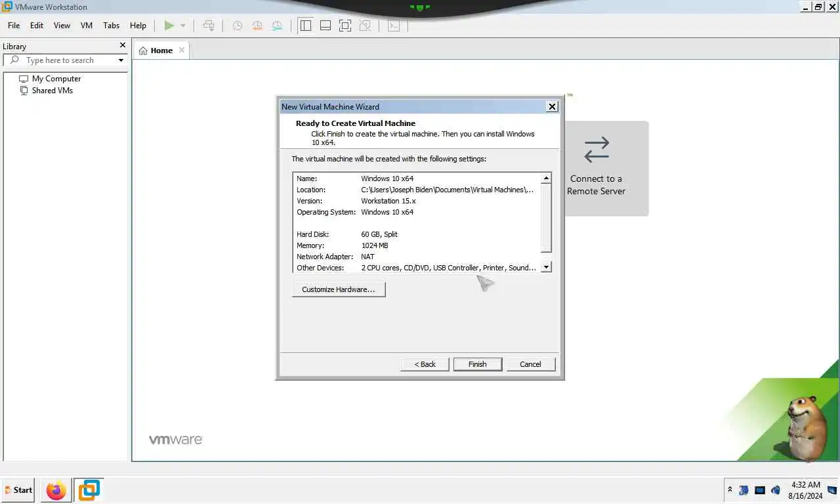This screenshot has height=504, width=840.
Task: Toggle the Show Library sidebar icon
Action: click(305, 26)
